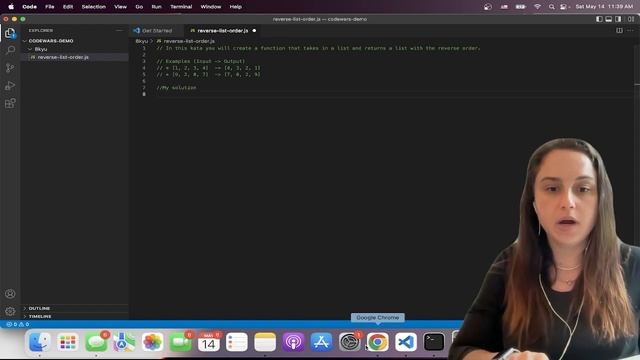Click the Wi-Fi menu bar icon
This screenshot has height=360, width=640.
(538, 7)
